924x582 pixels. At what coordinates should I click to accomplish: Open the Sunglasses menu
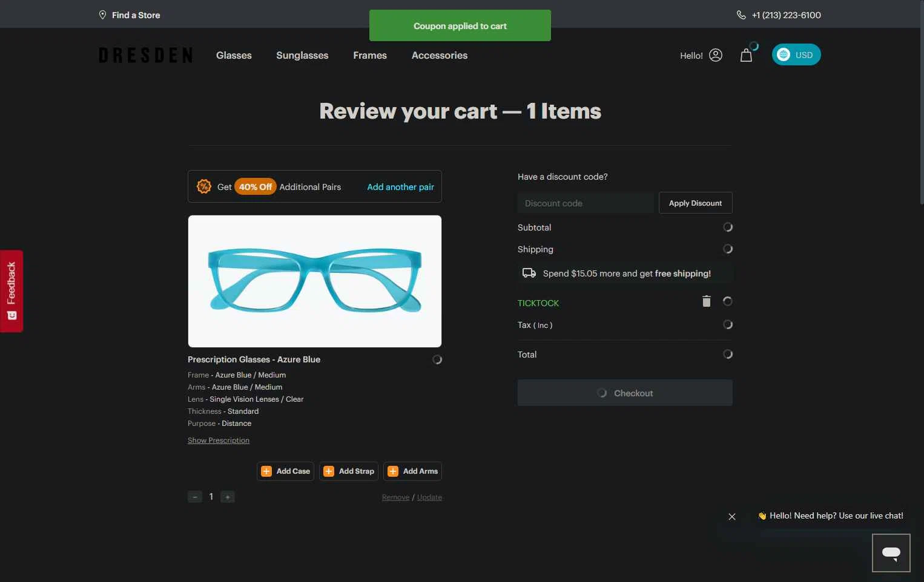coord(302,55)
